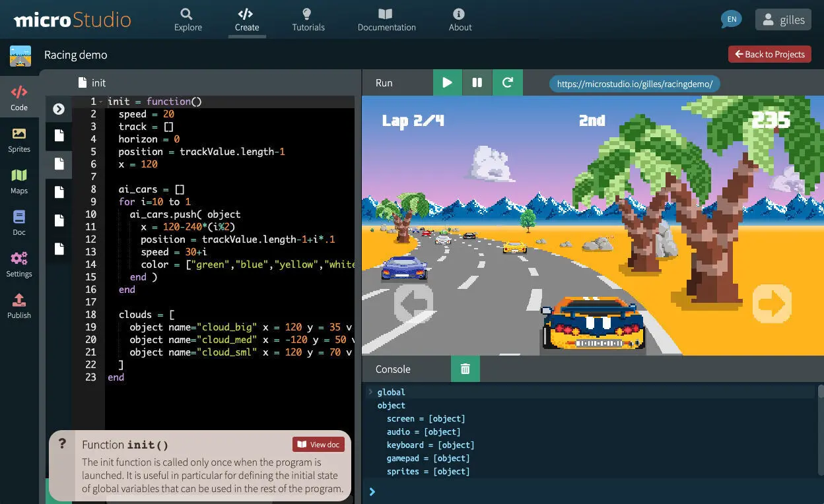Go to the Explore tab
This screenshot has height=504, width=824.
tap(188, 20)
